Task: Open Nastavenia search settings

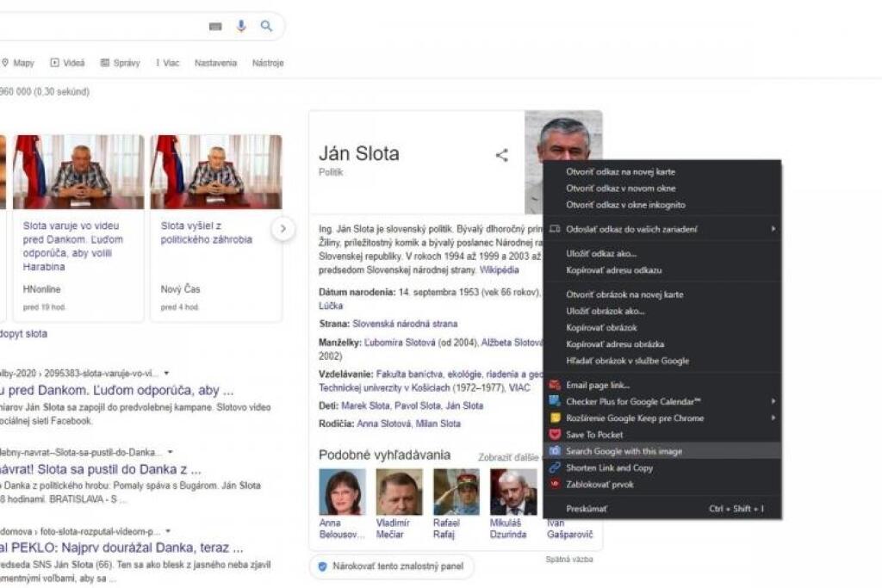Action: pyautogui.click(x=215, y=62)
